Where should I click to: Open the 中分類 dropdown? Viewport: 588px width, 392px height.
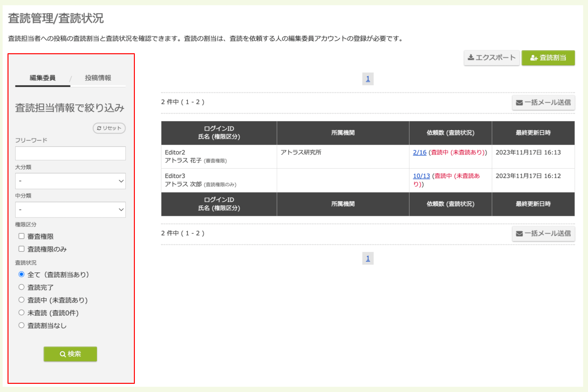pos(70,209)
